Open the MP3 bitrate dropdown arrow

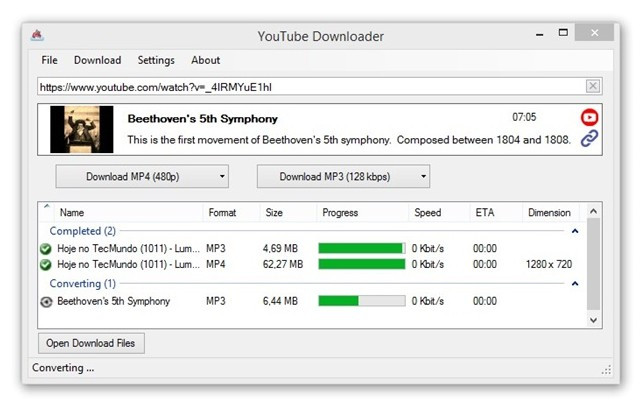coord(423,177)
